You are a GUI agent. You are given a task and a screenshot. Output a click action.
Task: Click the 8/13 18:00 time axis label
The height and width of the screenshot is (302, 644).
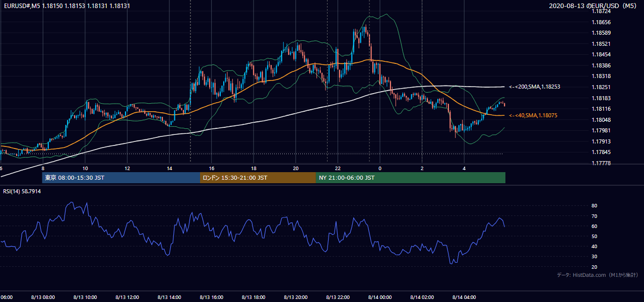tap(253, 297)
